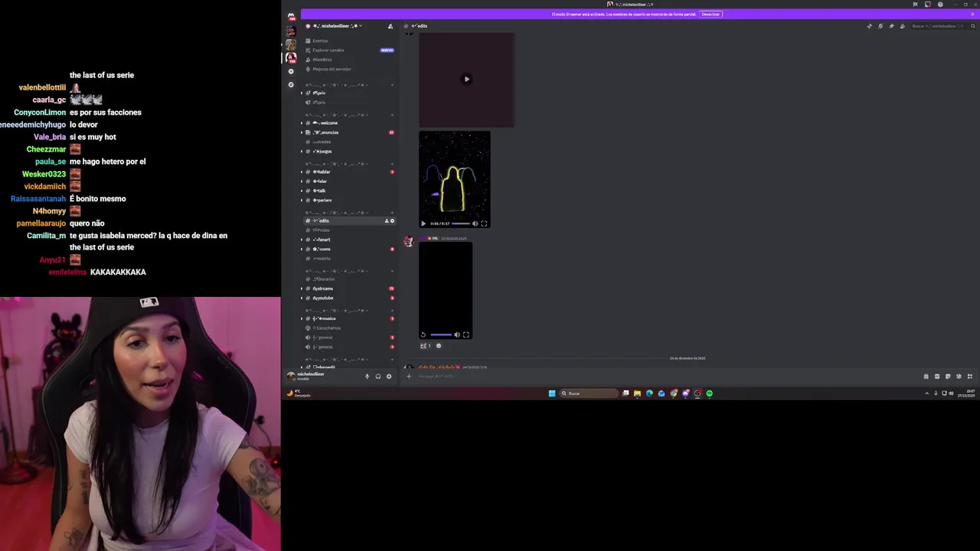Click the Desactivar streamer mode button

710,14
